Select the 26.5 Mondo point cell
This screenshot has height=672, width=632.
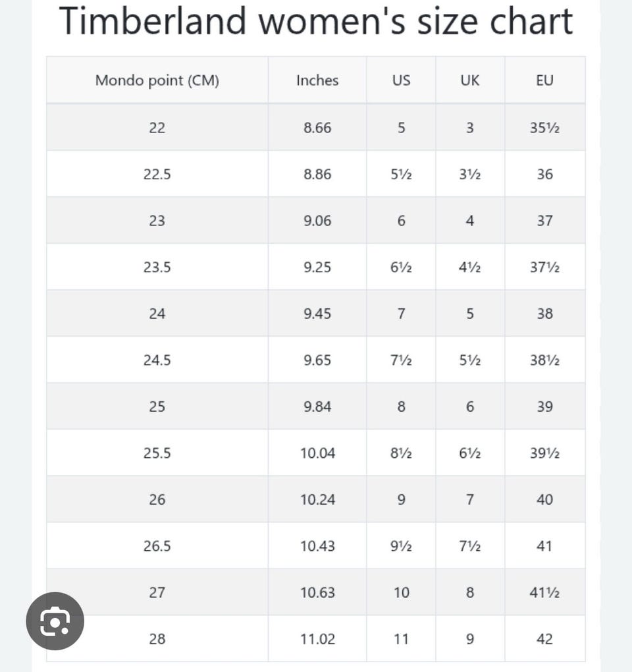pos(157,546)
